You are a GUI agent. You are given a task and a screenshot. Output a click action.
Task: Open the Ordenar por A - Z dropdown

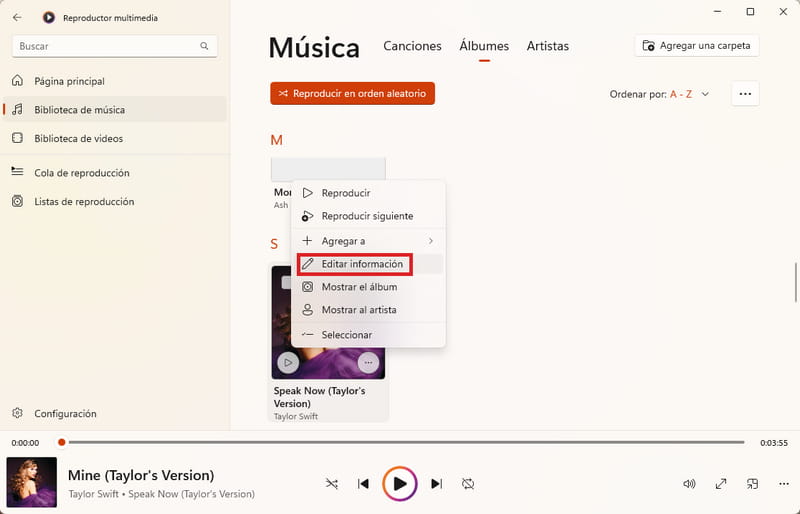coord(659,94)
